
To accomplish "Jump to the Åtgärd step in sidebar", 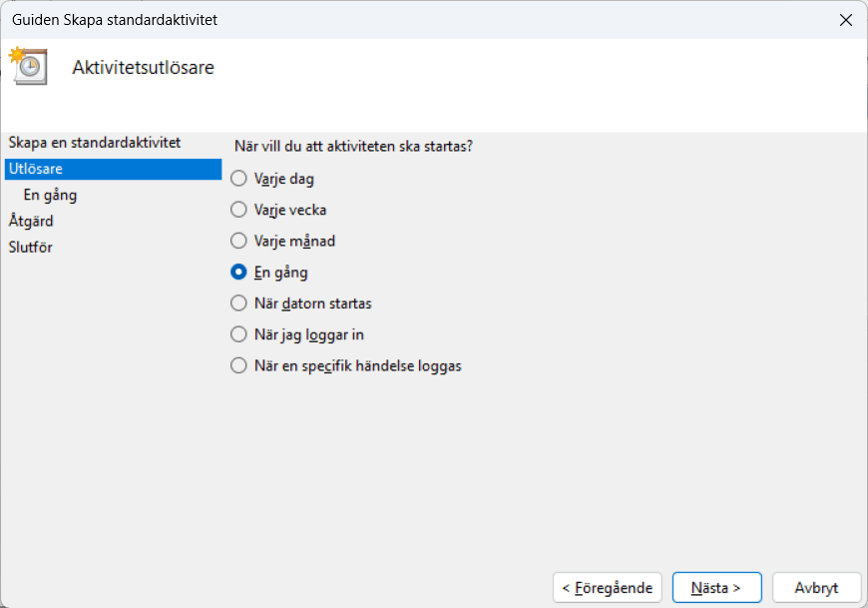I will [x=31, y=221].
